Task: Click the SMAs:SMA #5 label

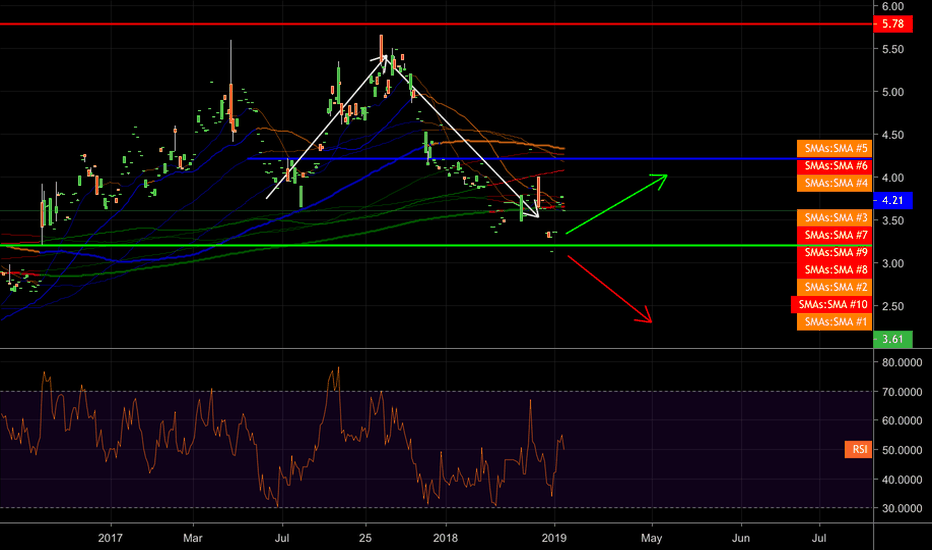Action: [835, 148]
